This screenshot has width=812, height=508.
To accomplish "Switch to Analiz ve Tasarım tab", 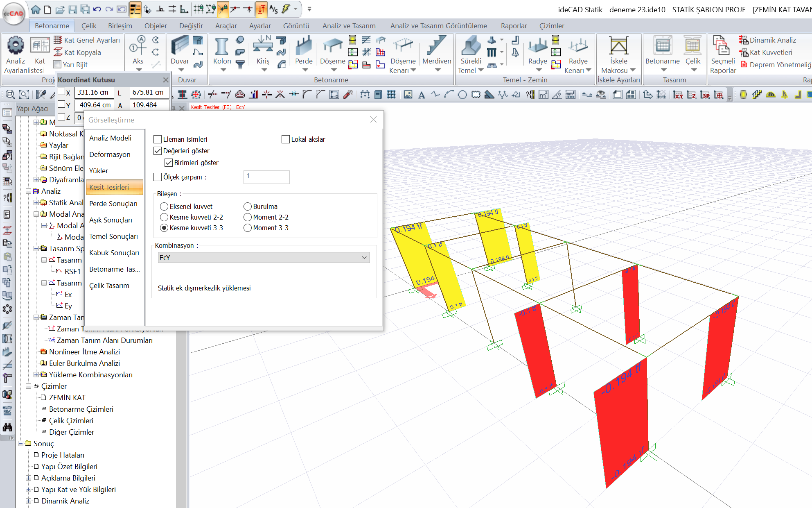I will click(349, 26).
